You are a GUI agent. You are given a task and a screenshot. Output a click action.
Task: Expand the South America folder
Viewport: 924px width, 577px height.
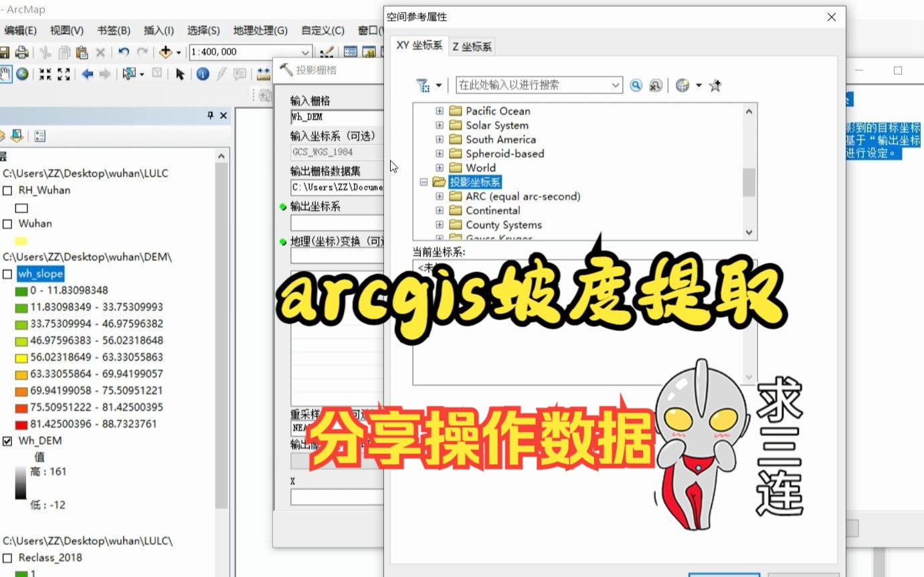(x=440, y=139)
